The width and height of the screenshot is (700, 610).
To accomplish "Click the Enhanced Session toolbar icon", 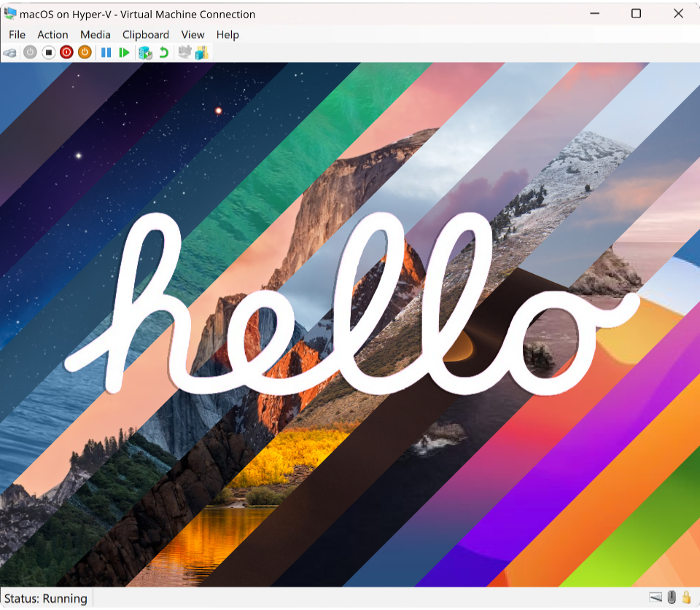I will pyautogui.click(x=184, y=52).
